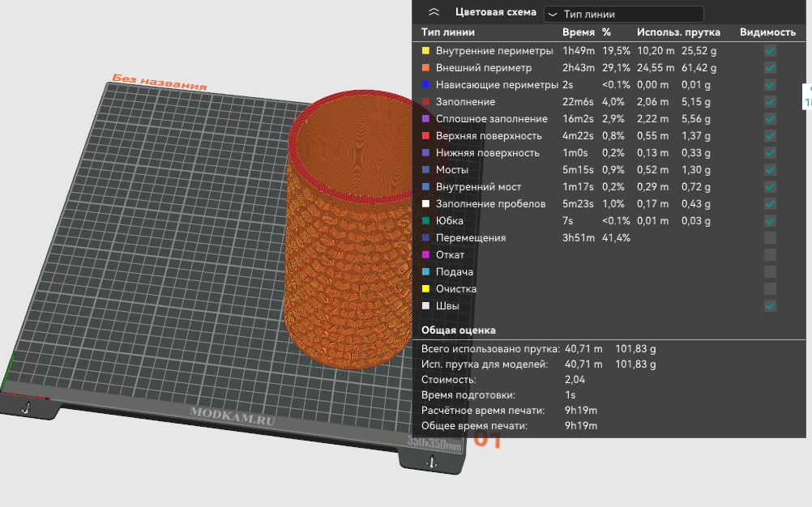Toggle Юбка visibility checkbox
Screen dimensions: 812x507
[770, 221]
